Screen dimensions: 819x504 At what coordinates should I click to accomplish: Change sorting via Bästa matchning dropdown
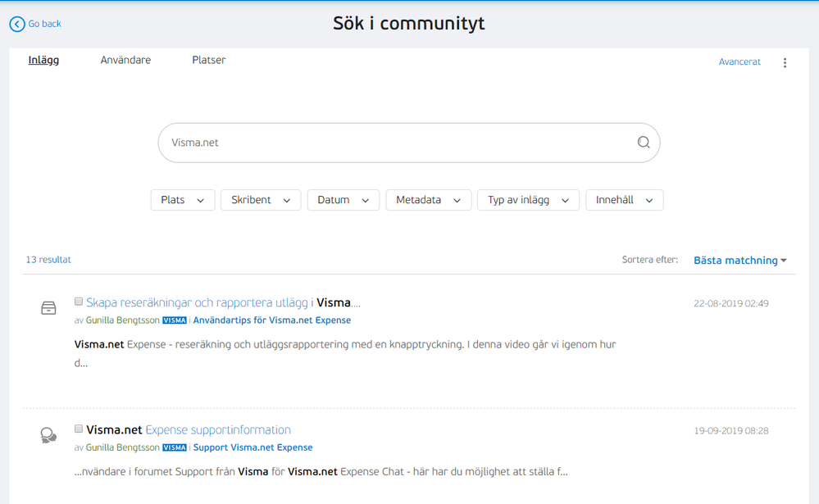pyautogui.click(x=739, y=260)
